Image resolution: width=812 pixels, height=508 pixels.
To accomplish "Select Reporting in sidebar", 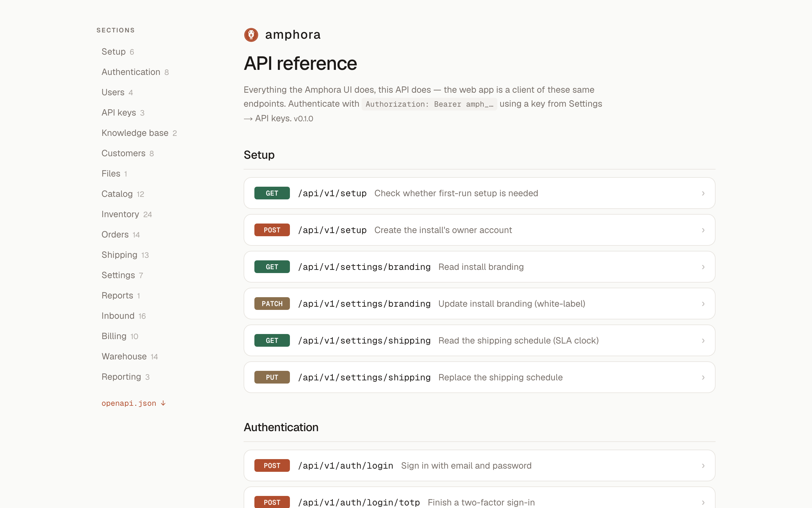I will (x=126, y=377).
